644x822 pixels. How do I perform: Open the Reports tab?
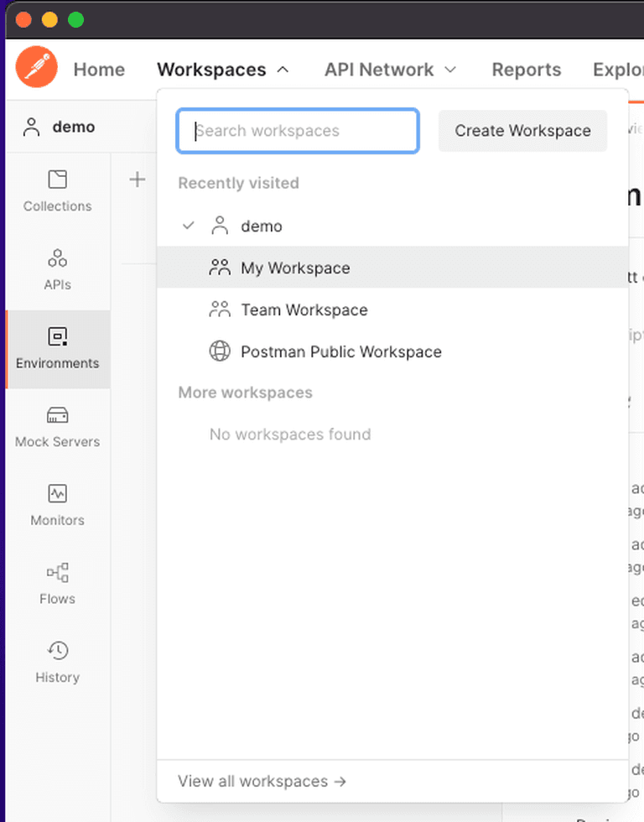pyautogui.click(x=526, y=70)
